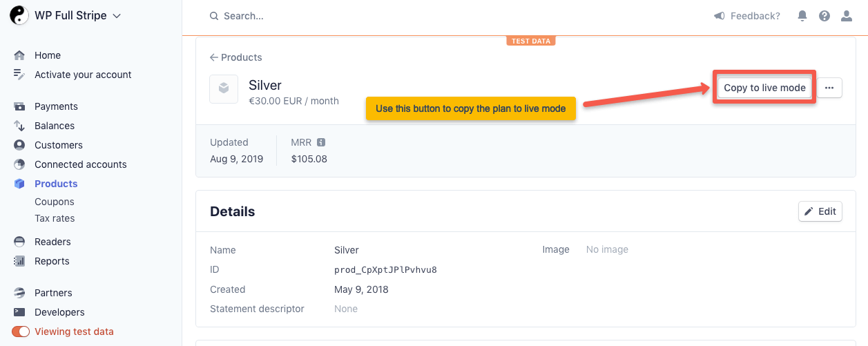Open the more options ellipsis menu
The height and width of the screenshot is (346, 868).
coord(829,88)
